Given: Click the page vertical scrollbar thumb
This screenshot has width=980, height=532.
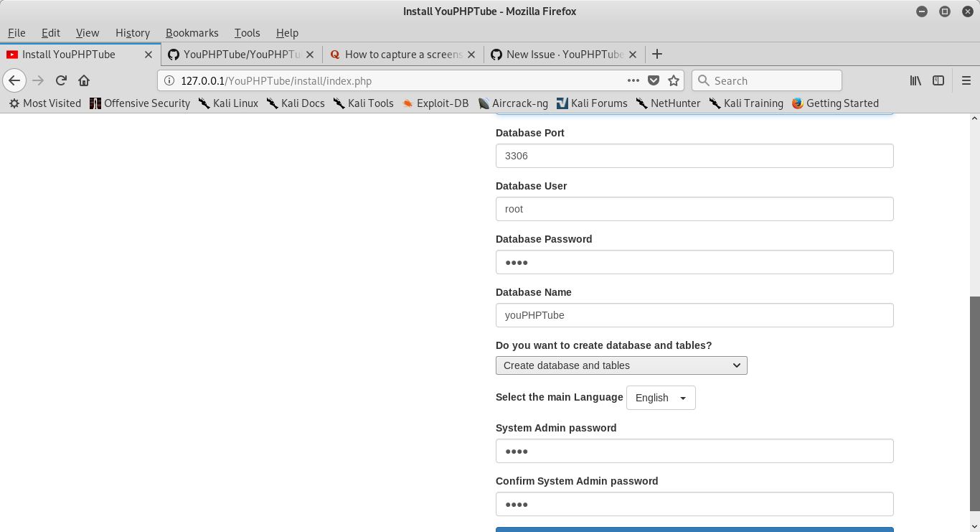Looking at the screenshot, I should (975, 403).
